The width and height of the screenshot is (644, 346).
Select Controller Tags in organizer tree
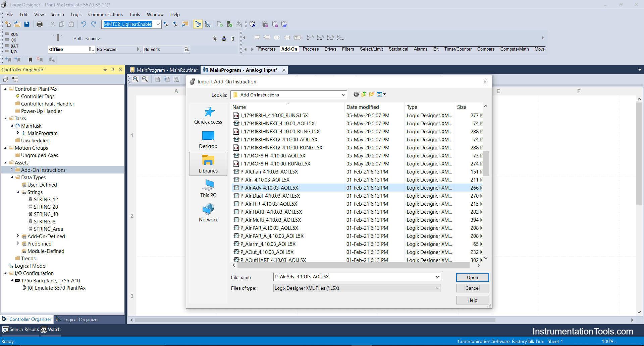38,96
